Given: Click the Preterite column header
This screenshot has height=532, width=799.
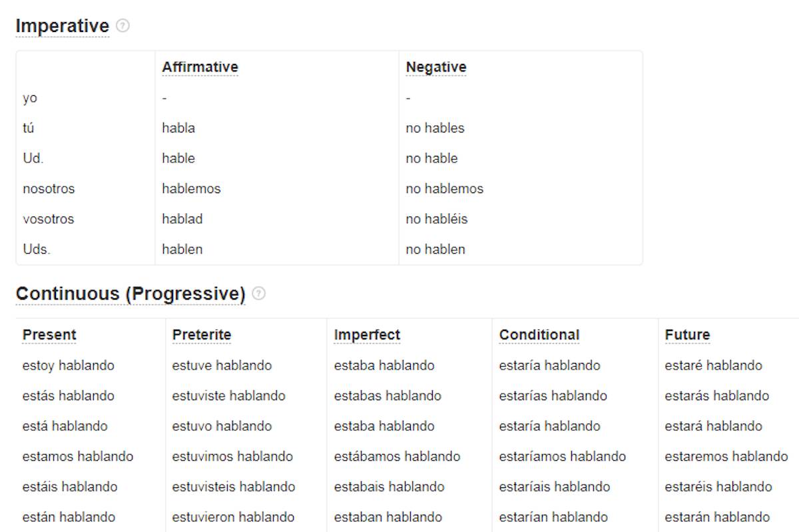Looking at the screenshot, I should pos(202,335).
